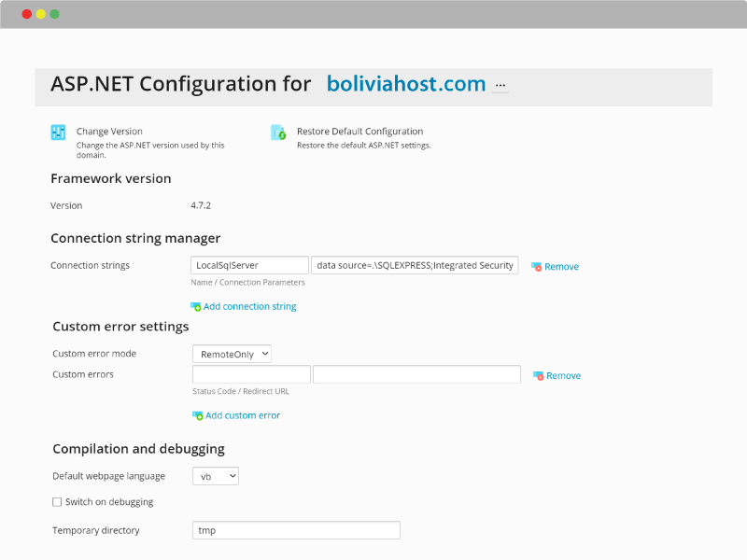Focus the LocalSqlServer name field
This screenshot has height=560, width=747.
pyautogui.click(x=249, y=265)
